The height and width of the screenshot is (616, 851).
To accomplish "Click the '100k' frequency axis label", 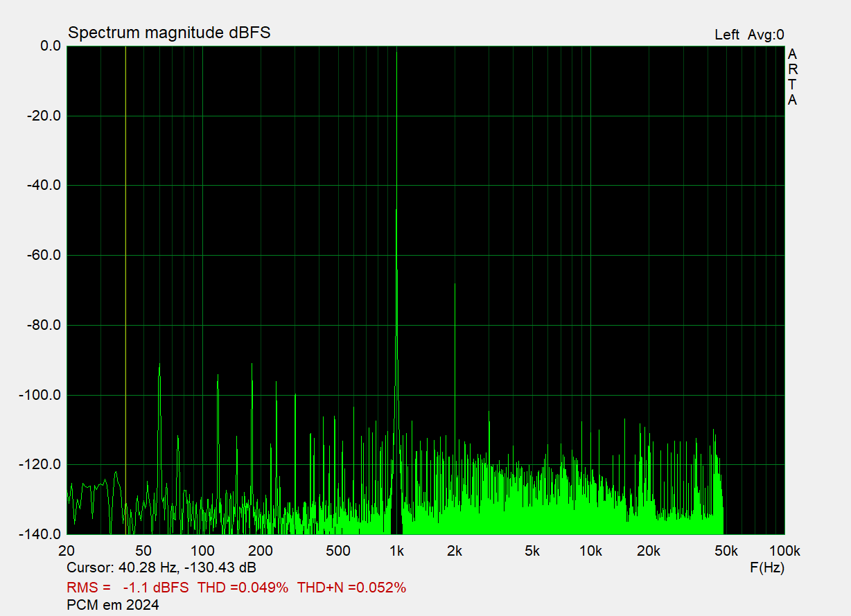I will 784,552.
